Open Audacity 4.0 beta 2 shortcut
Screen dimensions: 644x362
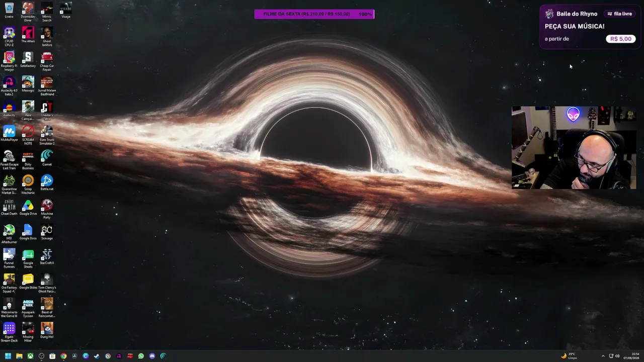[9, 86]
